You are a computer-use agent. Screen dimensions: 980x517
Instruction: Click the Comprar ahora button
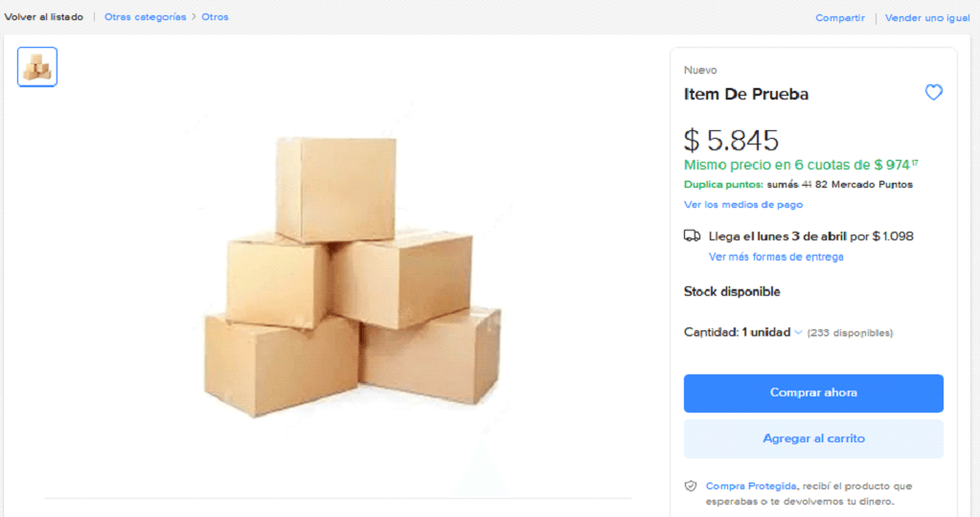(x=813, y=393)
